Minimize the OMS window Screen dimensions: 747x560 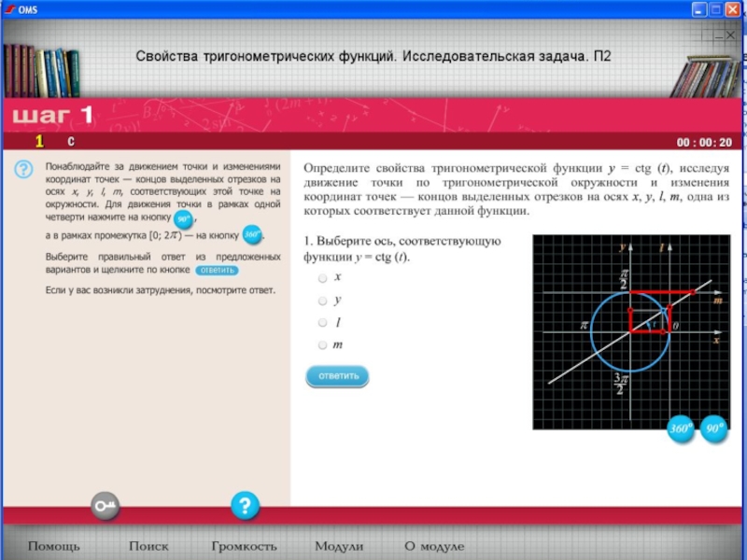(699, 9)
